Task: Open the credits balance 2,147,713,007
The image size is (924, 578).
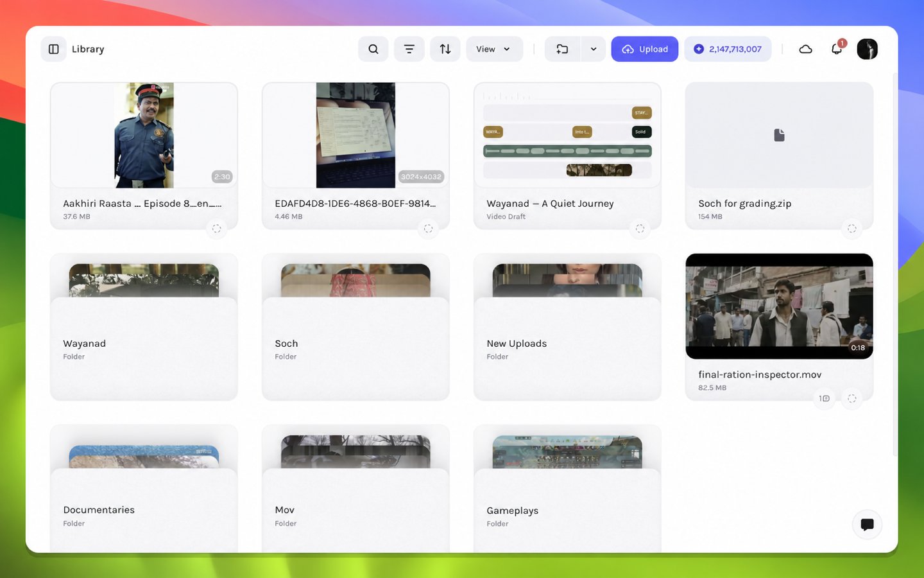Action: click(728, 49)
